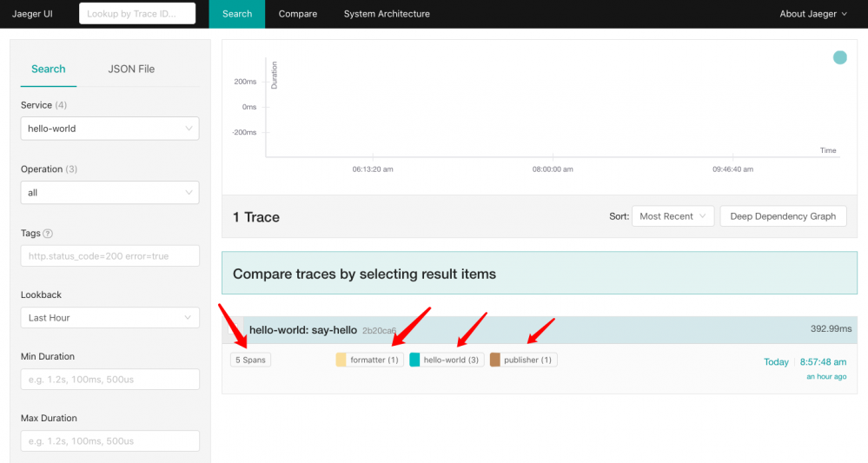Open the Deep Dependency Graph
Viewport: 868px width, 463px height.
coord(783,216)
